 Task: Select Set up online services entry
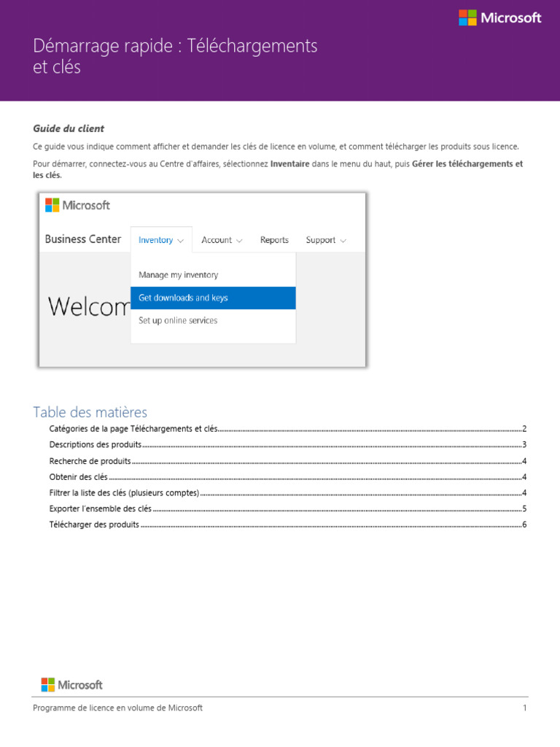pos(178,320)
